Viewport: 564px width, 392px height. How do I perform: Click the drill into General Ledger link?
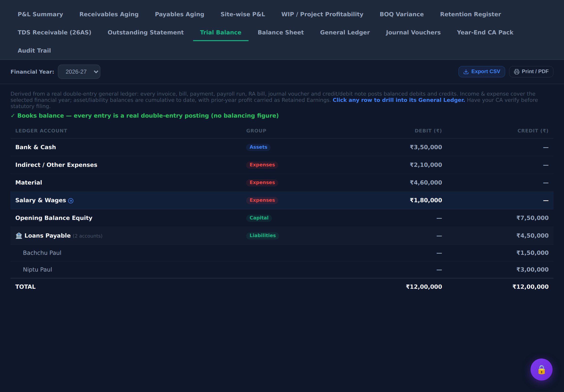point(399,100)
